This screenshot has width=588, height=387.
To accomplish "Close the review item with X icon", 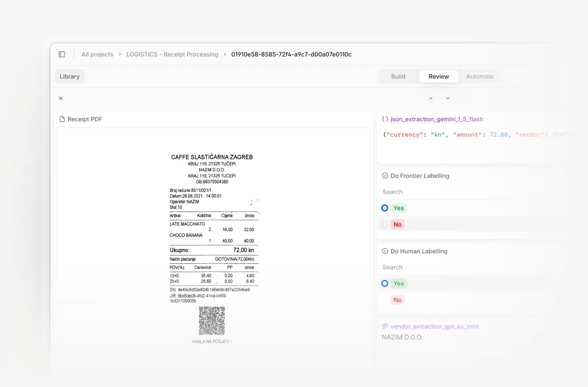I will click(x=61, y=98).
